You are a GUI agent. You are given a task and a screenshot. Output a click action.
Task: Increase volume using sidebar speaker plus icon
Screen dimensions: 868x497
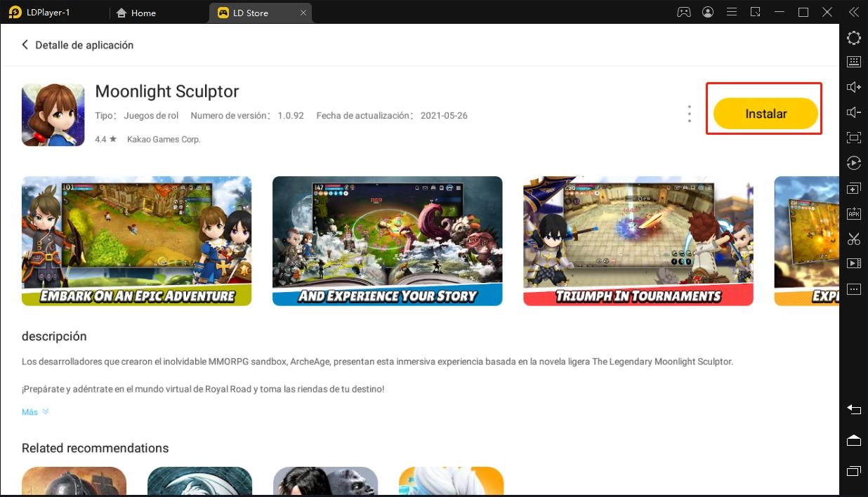tap(854, 87)
